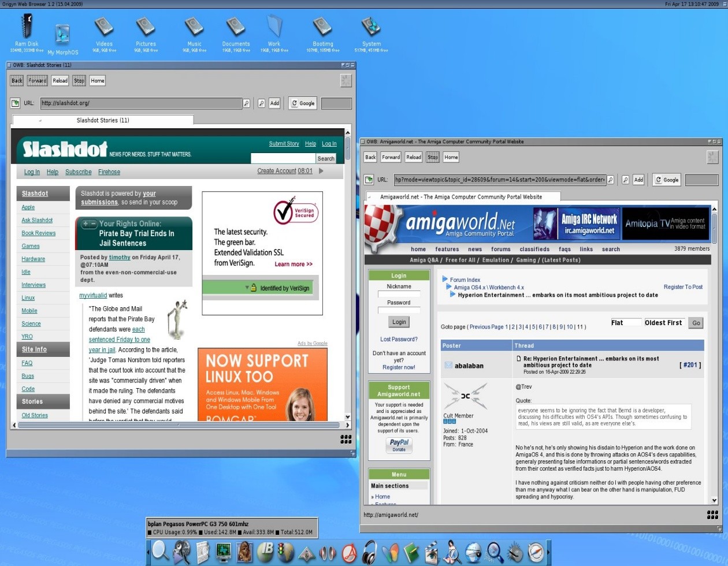Image resolution: width=728 pixels, height=566 pixels.
Task: Launch the compass browser icon in dock
Action: pyautogui.click(x=536, y=553)
